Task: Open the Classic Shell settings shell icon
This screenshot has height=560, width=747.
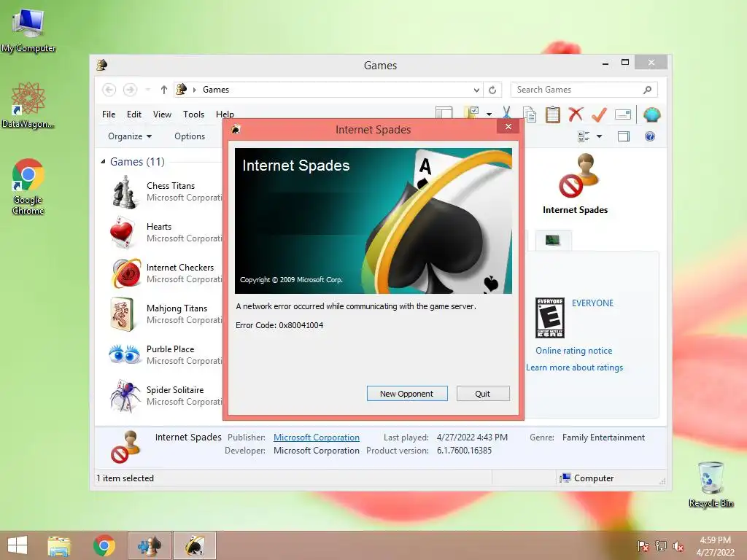Action: coord(651,114)
